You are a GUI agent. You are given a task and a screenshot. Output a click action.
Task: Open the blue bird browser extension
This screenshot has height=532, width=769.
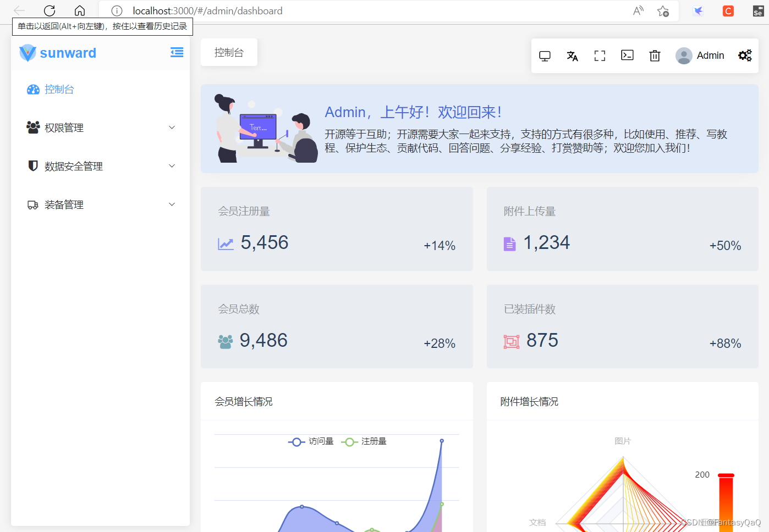tap(698, 11)
